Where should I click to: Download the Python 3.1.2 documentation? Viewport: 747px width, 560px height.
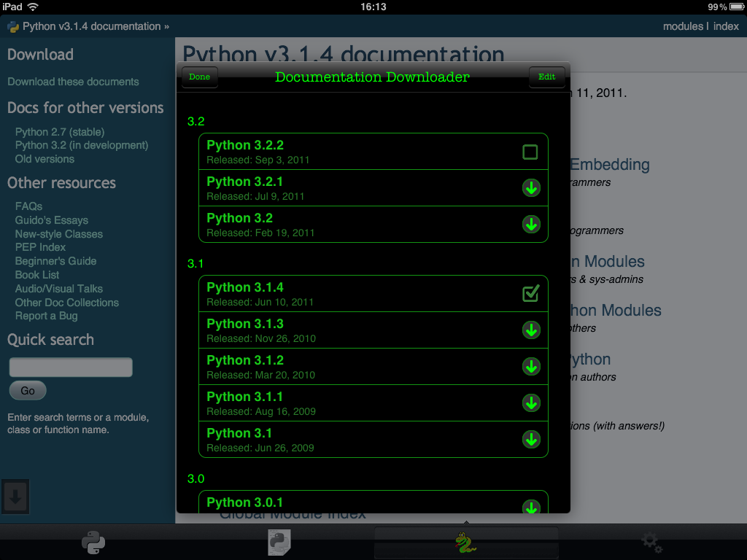pos(531,367)
